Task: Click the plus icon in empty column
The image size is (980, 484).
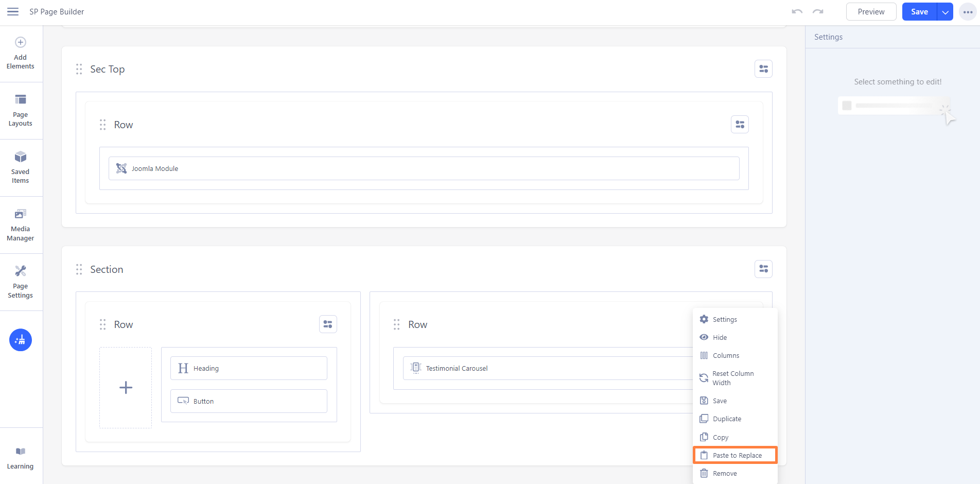Action: [x=126, y=387]
